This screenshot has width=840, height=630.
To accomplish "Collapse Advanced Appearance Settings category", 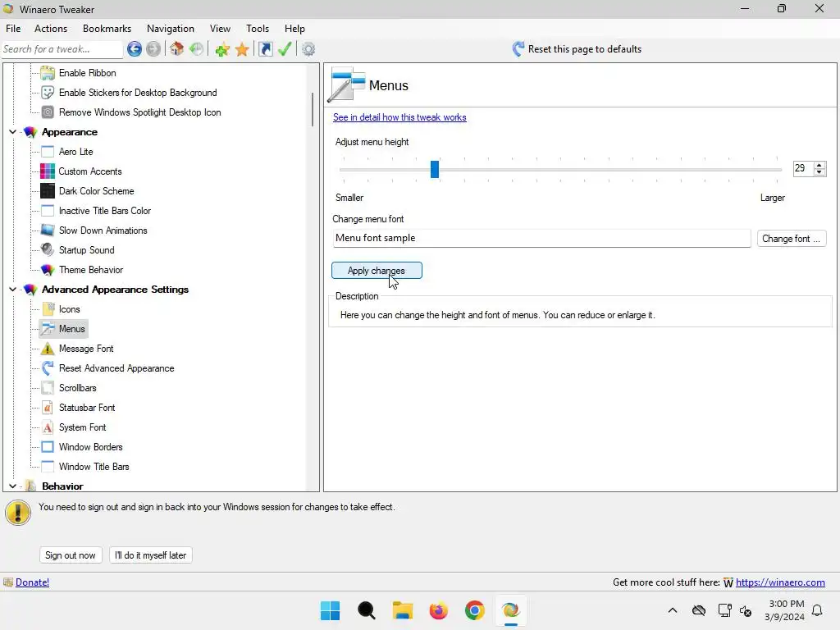I will 13,290.
